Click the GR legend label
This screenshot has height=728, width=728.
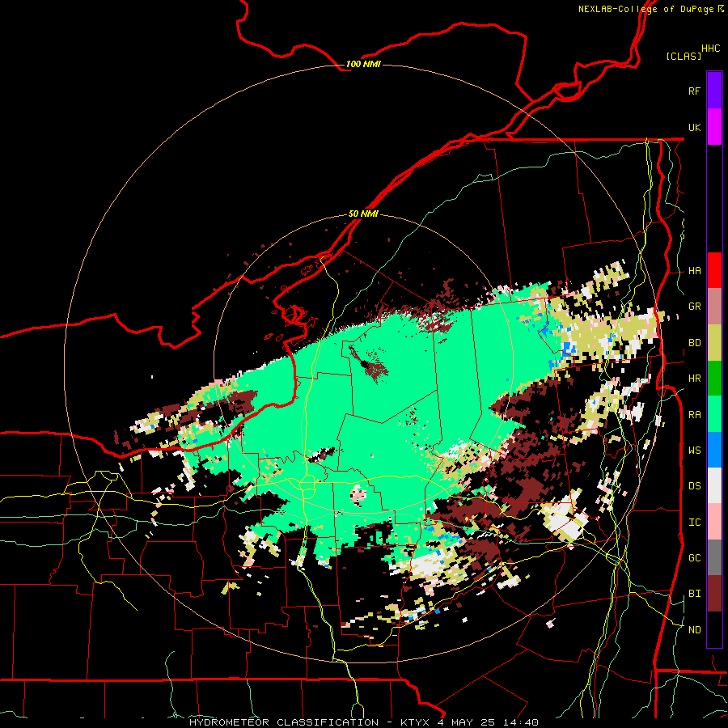pos(694,307)
